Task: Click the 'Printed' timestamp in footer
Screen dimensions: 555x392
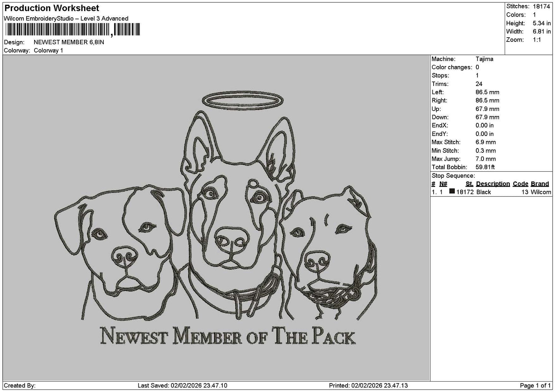Action: click(369, 385)
